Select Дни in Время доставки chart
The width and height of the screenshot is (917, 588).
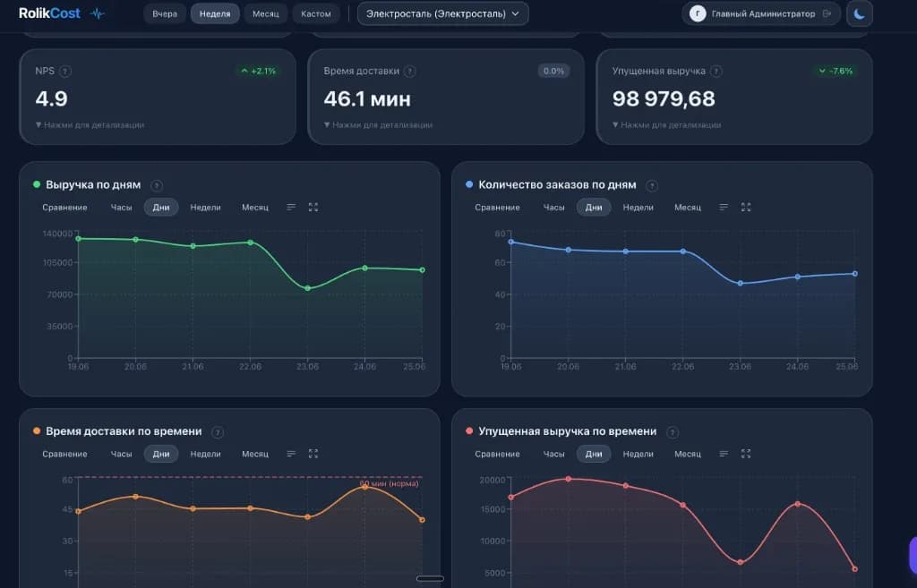(x=161, y=454)
